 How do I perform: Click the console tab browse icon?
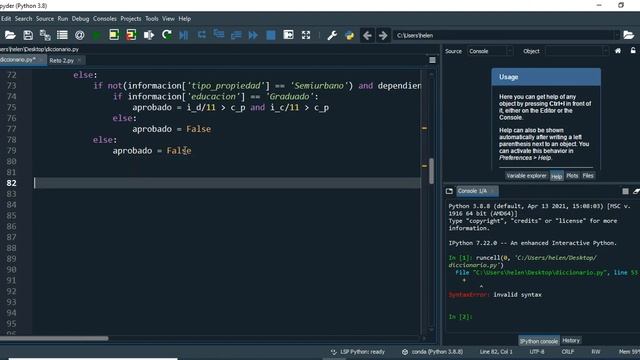point(449,191)
